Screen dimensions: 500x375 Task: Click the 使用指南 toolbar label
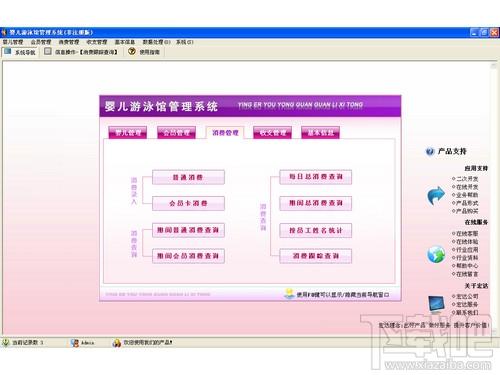(149, 52)
